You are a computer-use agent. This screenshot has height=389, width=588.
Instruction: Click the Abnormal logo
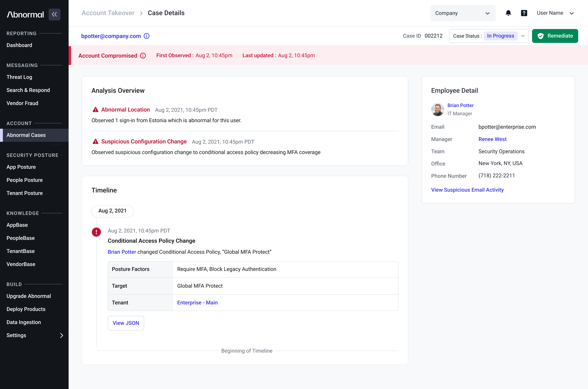tap(25, 14)
